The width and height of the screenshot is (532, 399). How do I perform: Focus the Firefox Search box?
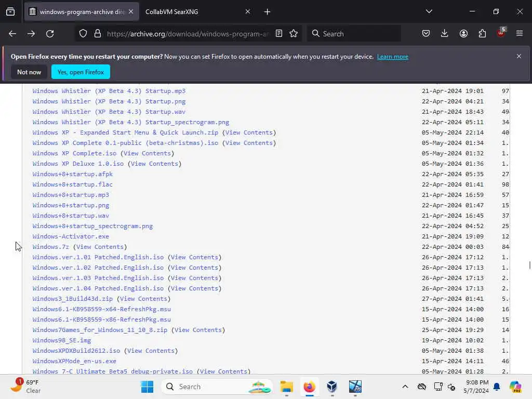point(354,34)
